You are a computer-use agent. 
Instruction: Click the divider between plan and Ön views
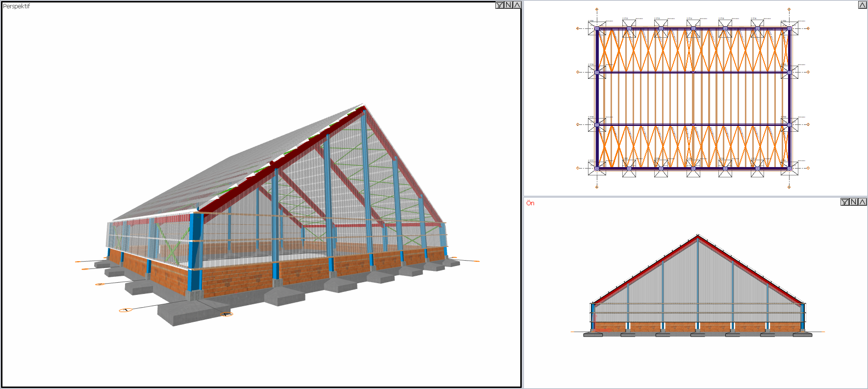[x=695, y=196]
